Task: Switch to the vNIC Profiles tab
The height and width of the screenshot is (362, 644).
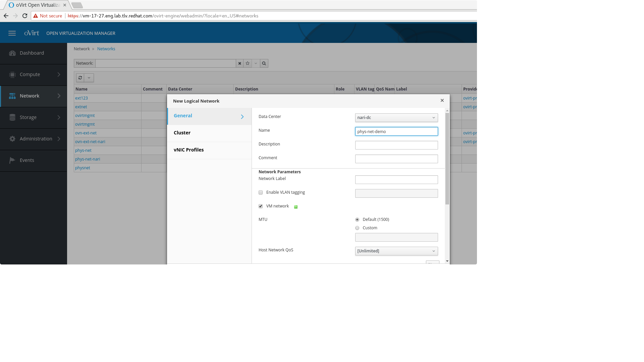Action: 189,150
